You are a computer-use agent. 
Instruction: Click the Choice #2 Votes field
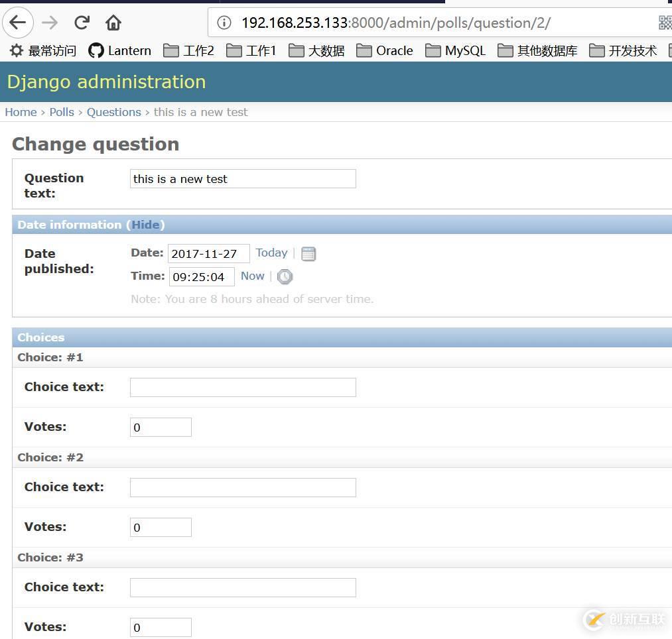(x=161, y=527)
